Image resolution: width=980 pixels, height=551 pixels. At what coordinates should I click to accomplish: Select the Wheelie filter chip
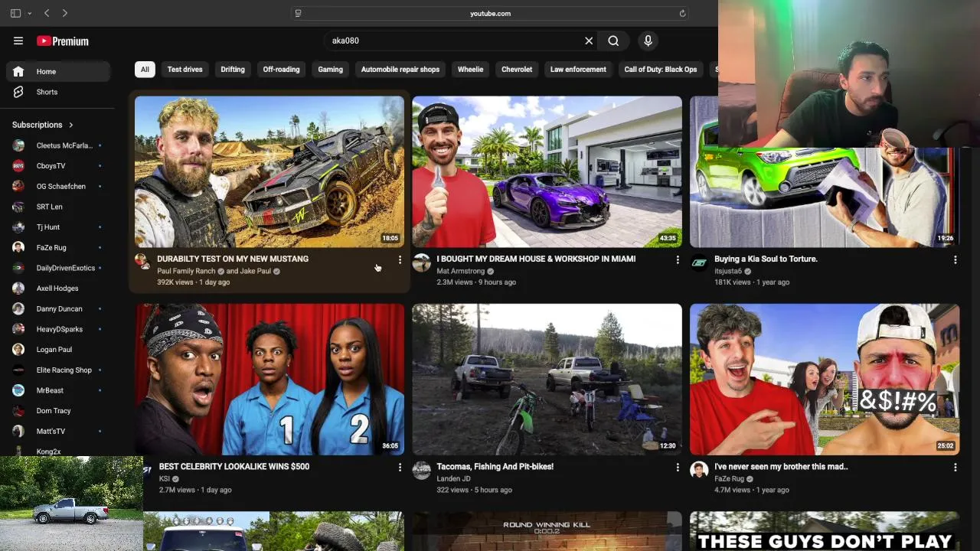[470, 70]
